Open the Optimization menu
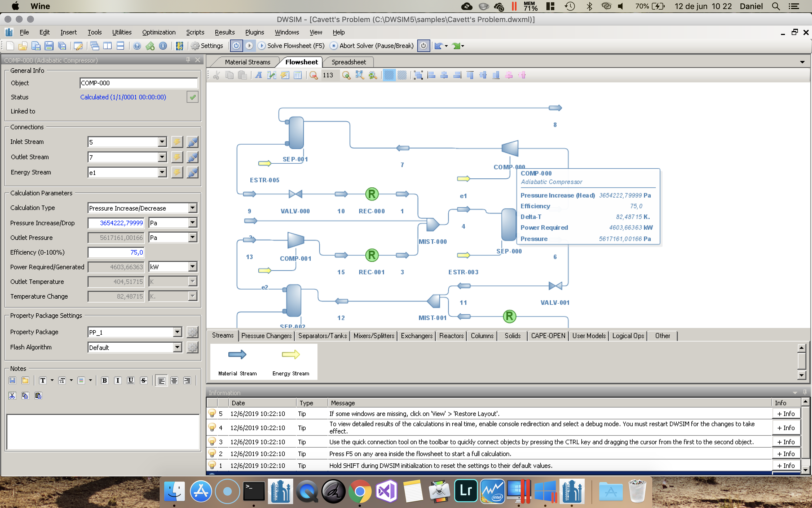Screen dimensions: 812x508 pos(159,32)
